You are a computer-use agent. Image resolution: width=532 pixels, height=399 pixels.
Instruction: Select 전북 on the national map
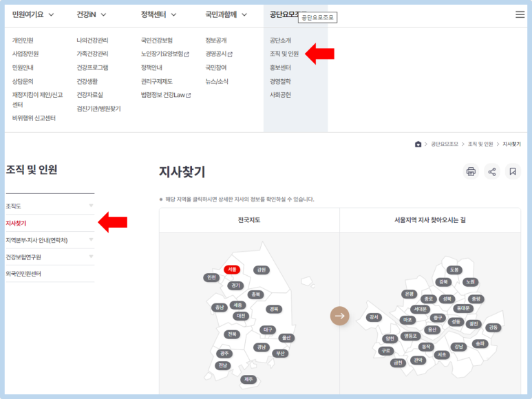pos(232,334)
